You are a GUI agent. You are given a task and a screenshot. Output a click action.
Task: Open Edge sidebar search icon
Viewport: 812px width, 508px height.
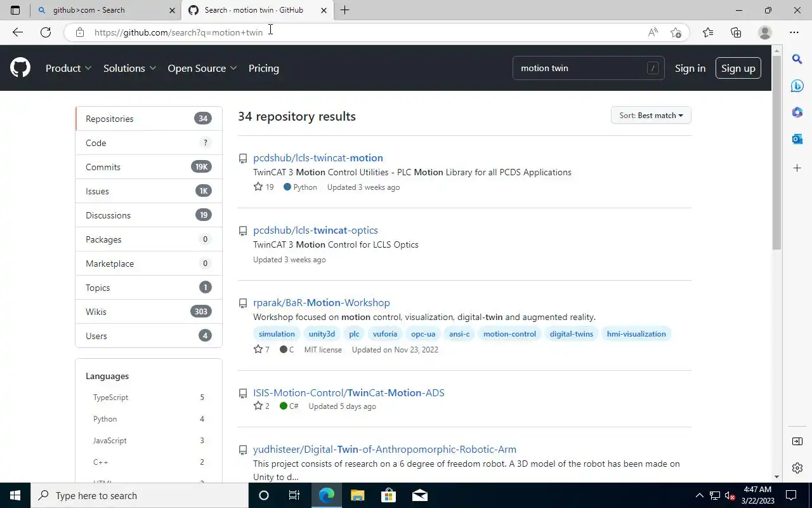pos(797,59)
